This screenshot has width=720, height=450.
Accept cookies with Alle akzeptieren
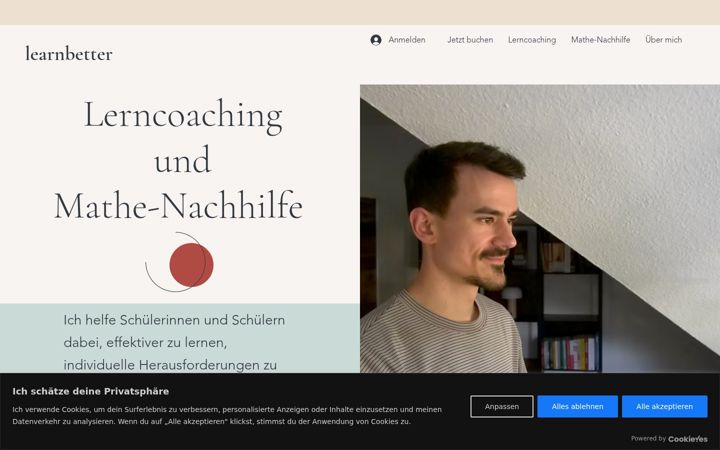664,406
